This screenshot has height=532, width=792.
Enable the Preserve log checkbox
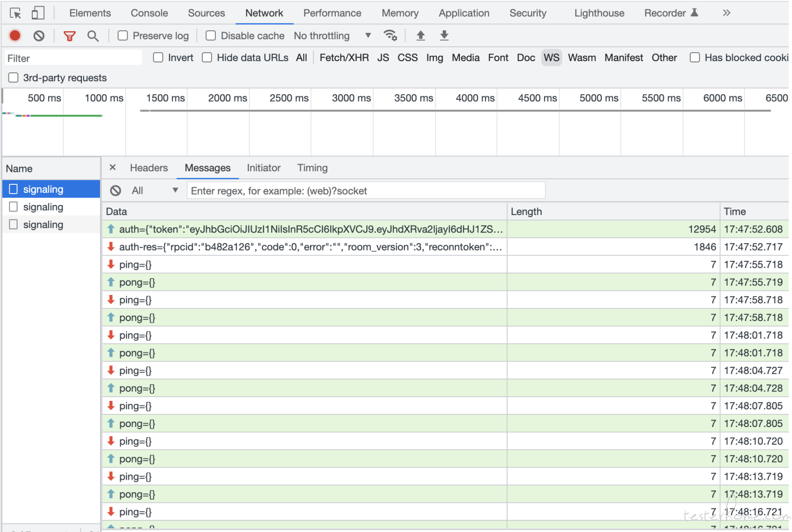point(123,35)
